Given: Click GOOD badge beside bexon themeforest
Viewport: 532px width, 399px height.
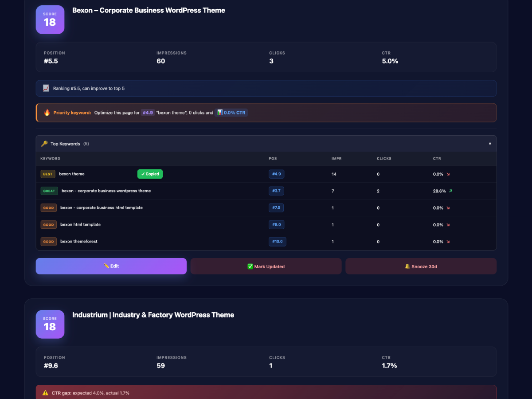Looking at the screenshot, I should point(49,242).
